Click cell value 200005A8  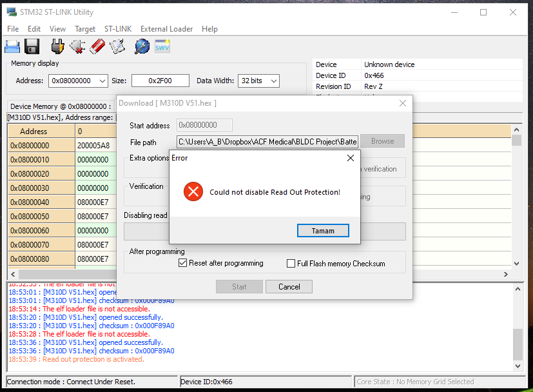(x=93, y=146)
